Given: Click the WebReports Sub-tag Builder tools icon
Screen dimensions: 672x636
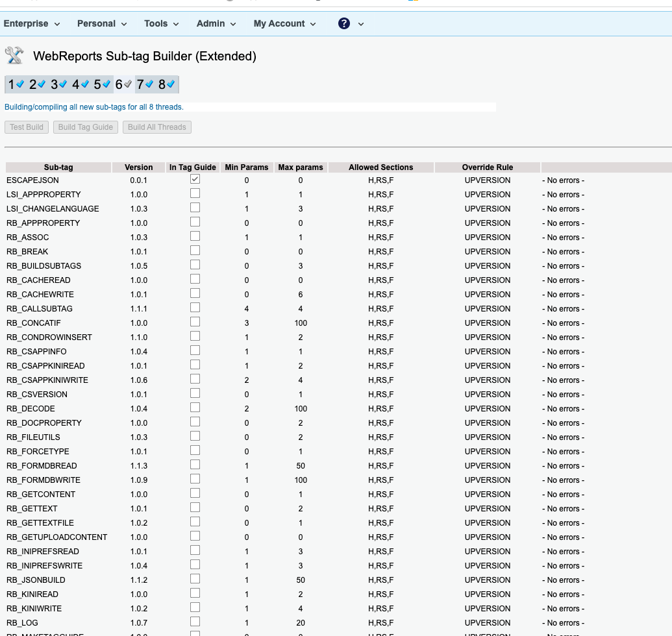Looking at the screenshot, I should (14, 56).
